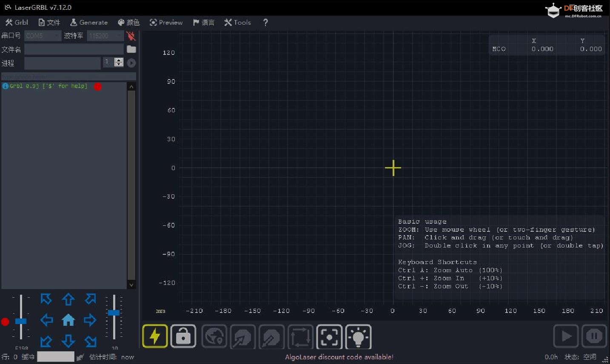
Task: Adjust the passes count stepper arrows
Action: click(119, 63)
